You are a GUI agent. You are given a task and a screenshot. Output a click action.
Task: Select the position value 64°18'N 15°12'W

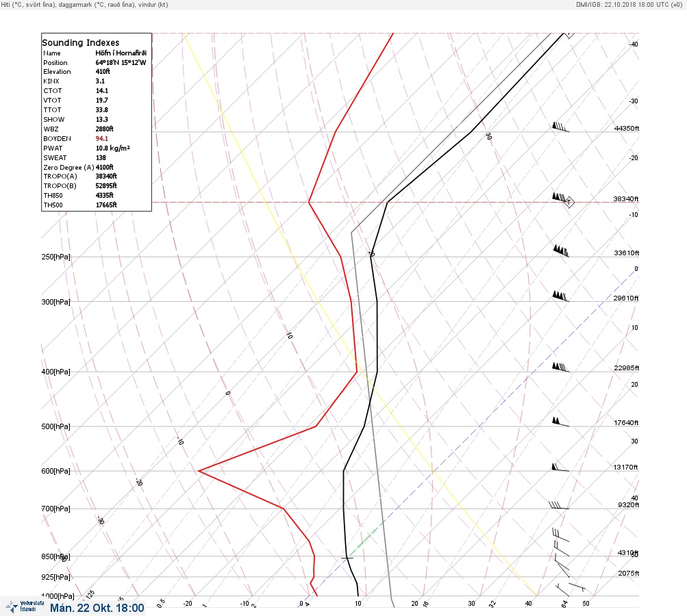click(x=121, y=62)
